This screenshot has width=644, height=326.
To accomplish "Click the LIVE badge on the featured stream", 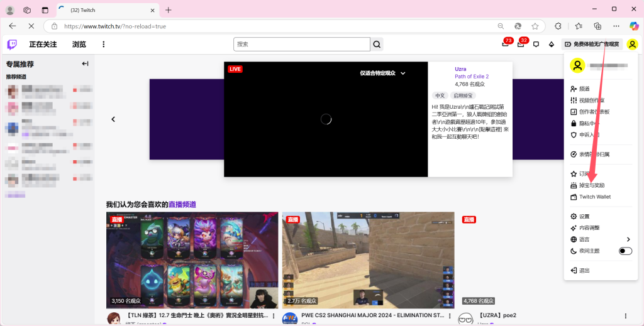I will 235,69.
